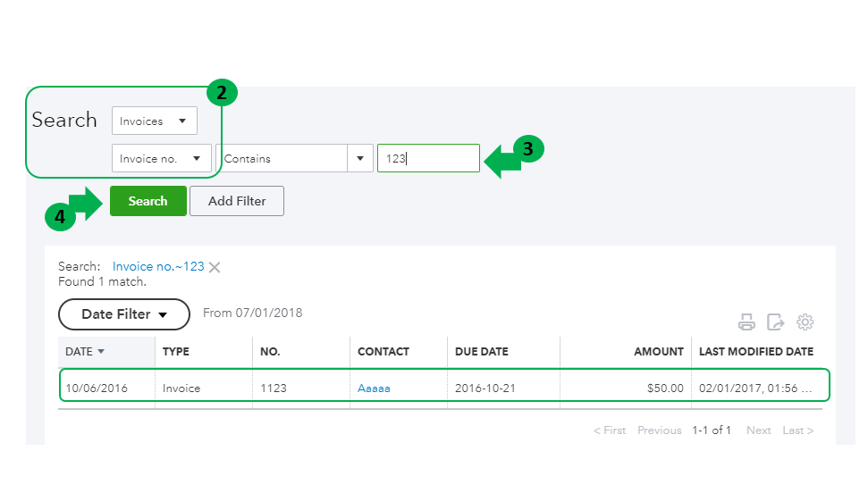Click the export icon next to the printer
Screen dimensions: 868x493
click(x=775, y=322)
